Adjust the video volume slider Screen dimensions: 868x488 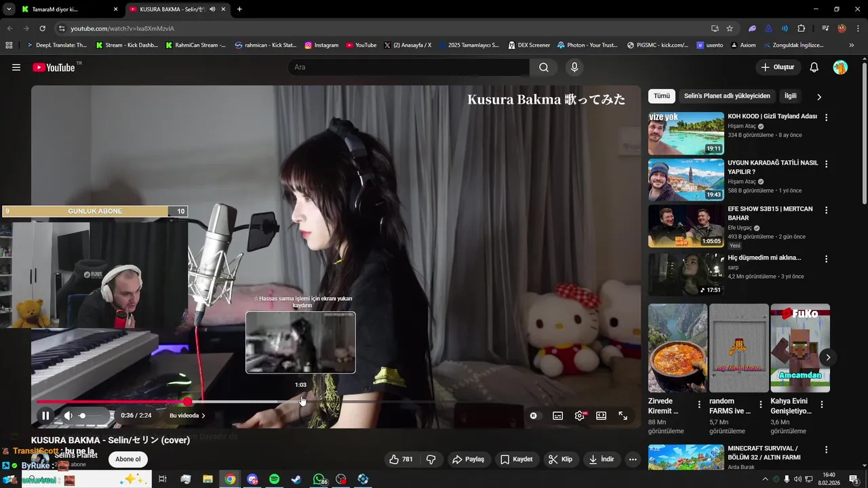click(x=92, y=415)
